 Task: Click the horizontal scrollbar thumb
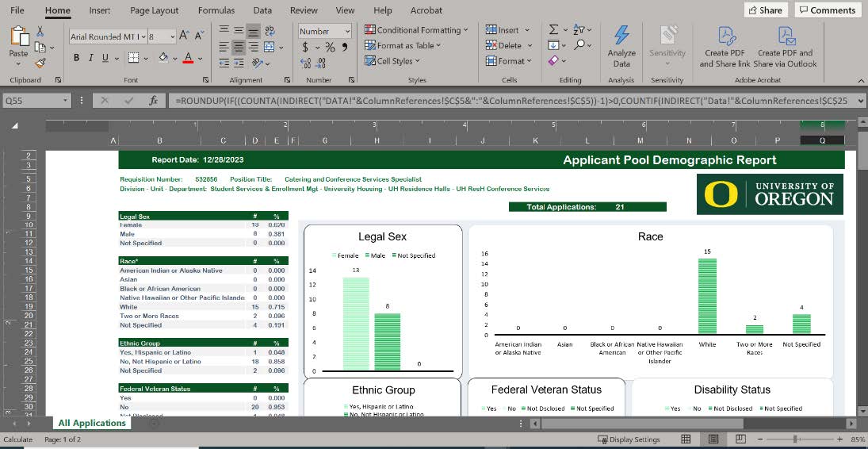642,424
